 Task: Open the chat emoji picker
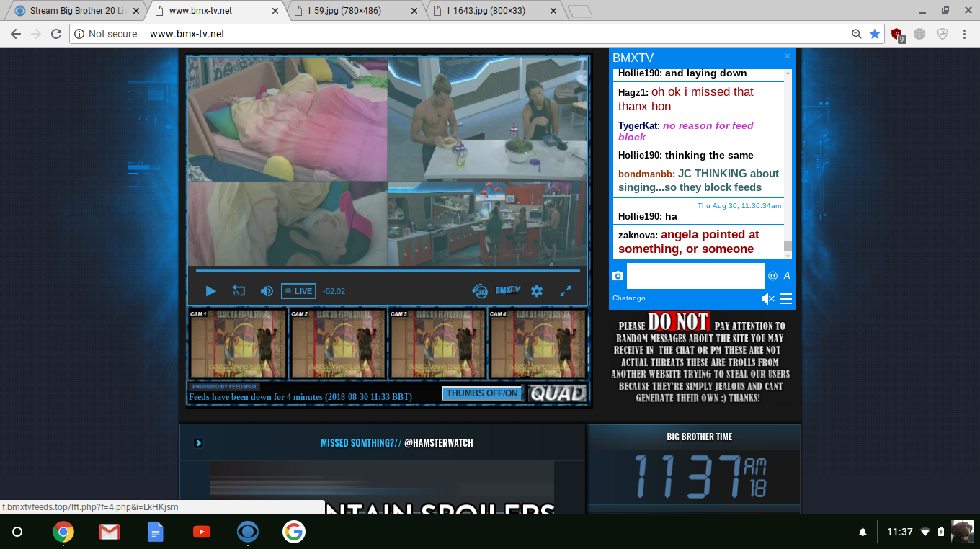(772, 276)
